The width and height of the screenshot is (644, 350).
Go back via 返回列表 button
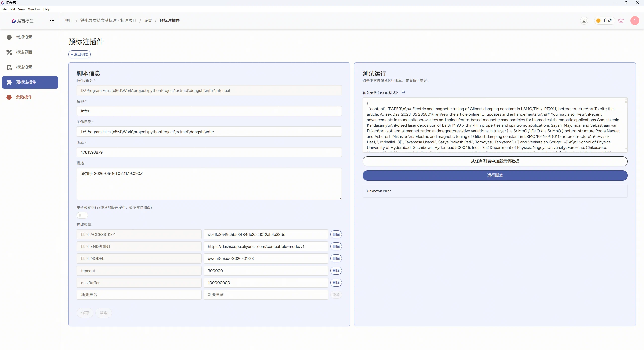coord(79,54)
